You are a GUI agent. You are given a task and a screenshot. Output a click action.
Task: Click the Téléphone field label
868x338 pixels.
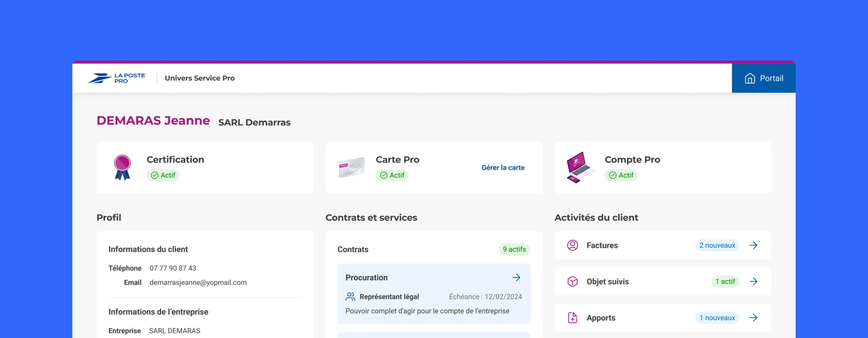click(x=125, y=268)
